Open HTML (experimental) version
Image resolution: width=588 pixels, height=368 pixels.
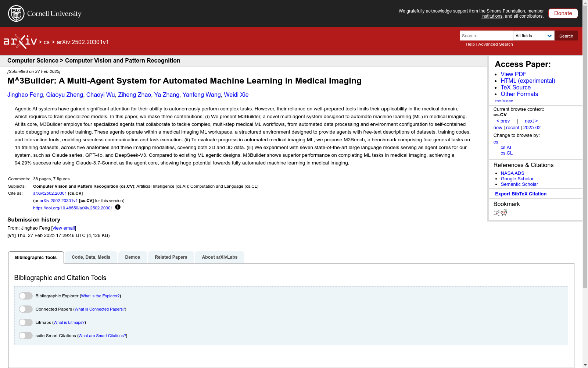pos(528,81)
